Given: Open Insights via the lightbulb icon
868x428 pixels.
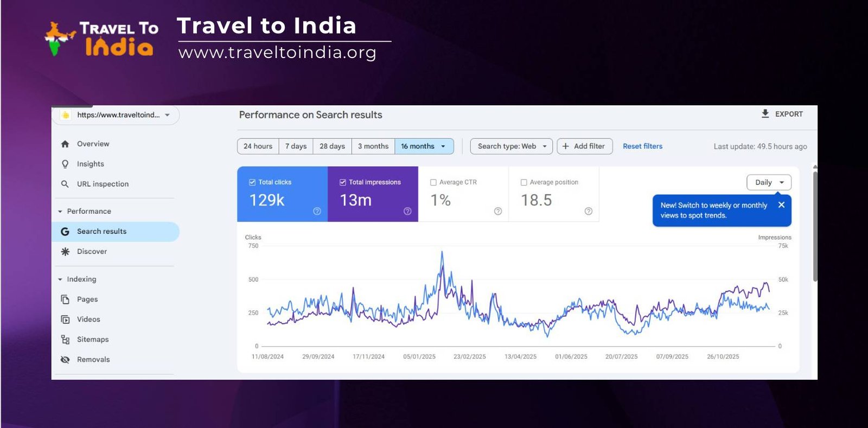Looking at the screenshot, I should tap(65, 164).
